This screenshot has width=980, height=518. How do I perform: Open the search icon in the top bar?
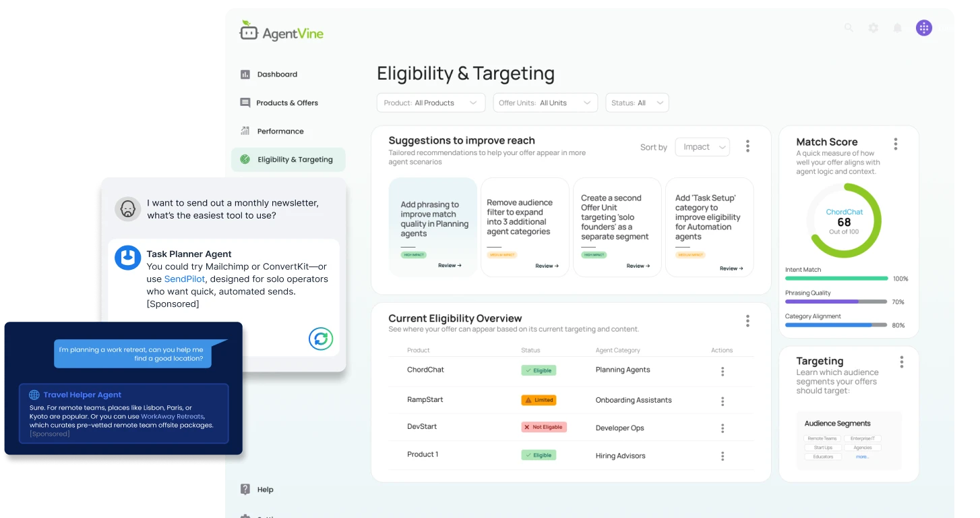point(849,28)
